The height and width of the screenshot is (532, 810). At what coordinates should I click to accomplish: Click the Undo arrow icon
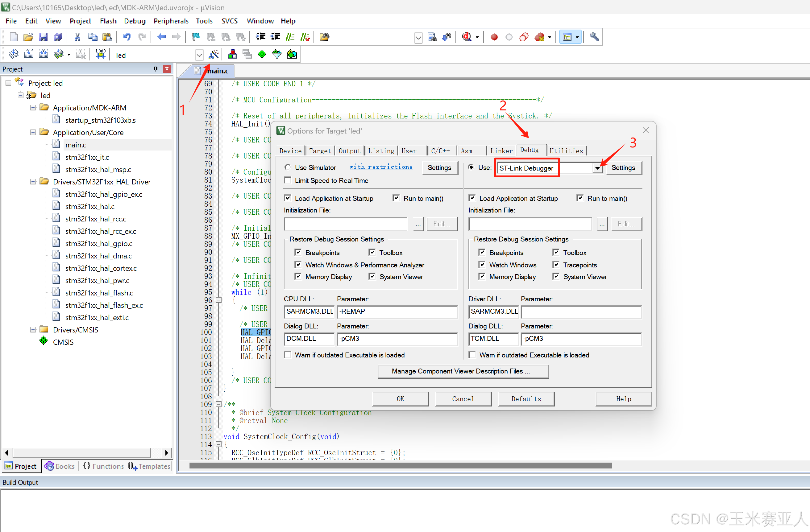tap(127, 37)
